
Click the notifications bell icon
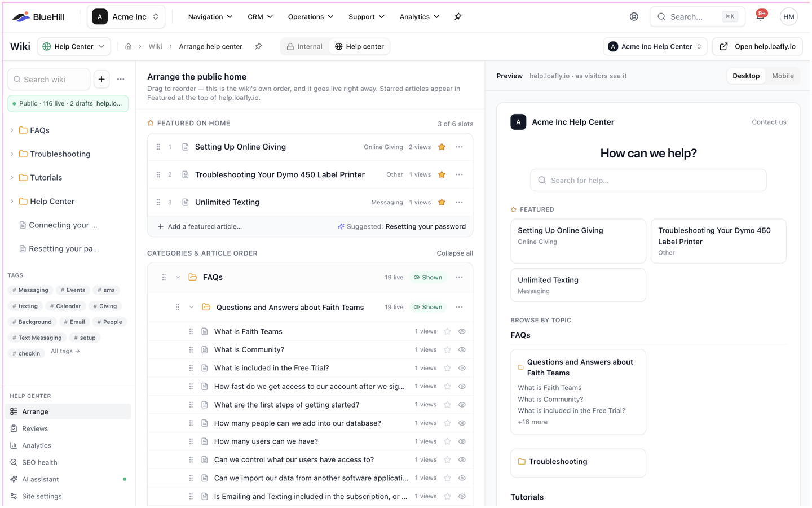tap(760, 17)
